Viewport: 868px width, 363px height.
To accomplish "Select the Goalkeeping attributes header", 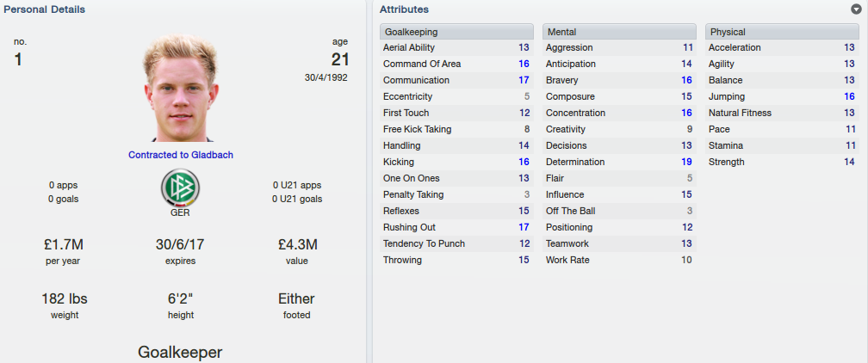I will click(456, 32).
